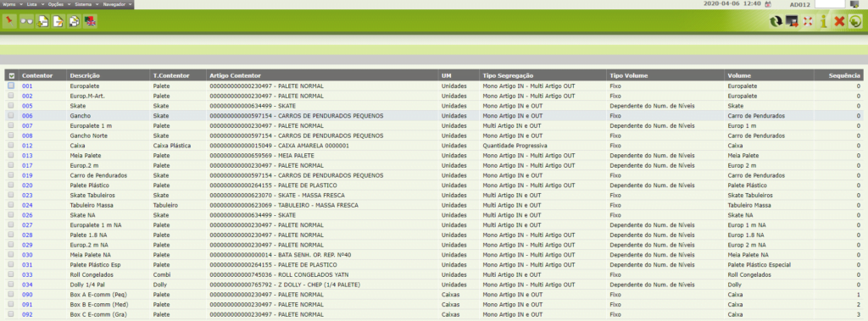Toggle the select-all checkbox in table header
Screen dimensions: 868x321
[x=11, y=76]
